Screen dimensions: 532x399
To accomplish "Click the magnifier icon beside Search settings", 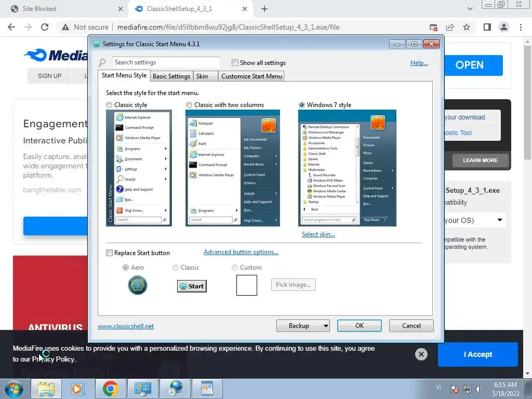I will point(102,62).
